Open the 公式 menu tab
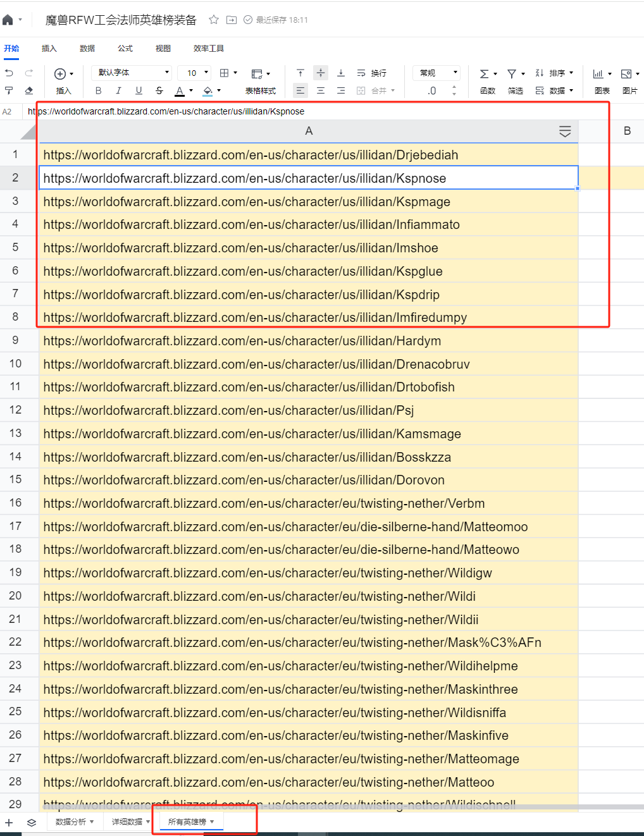The image size is (644, 836). tap(125, 49)
